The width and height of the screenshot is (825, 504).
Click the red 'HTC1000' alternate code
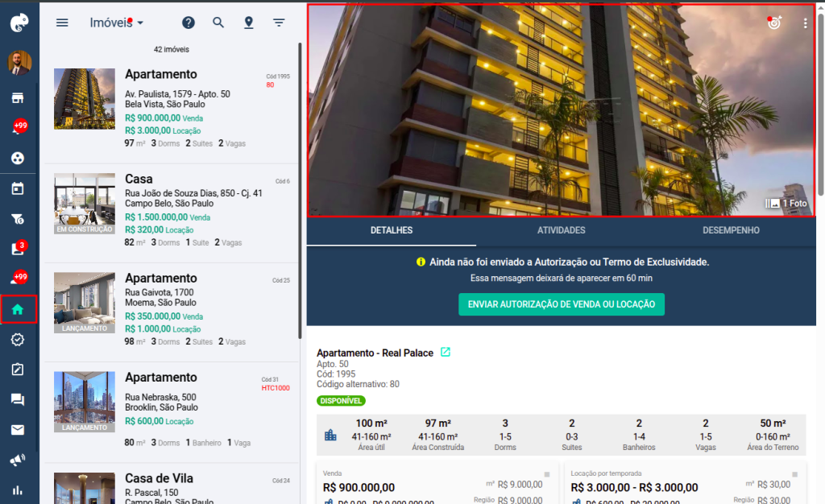(276, 388)
